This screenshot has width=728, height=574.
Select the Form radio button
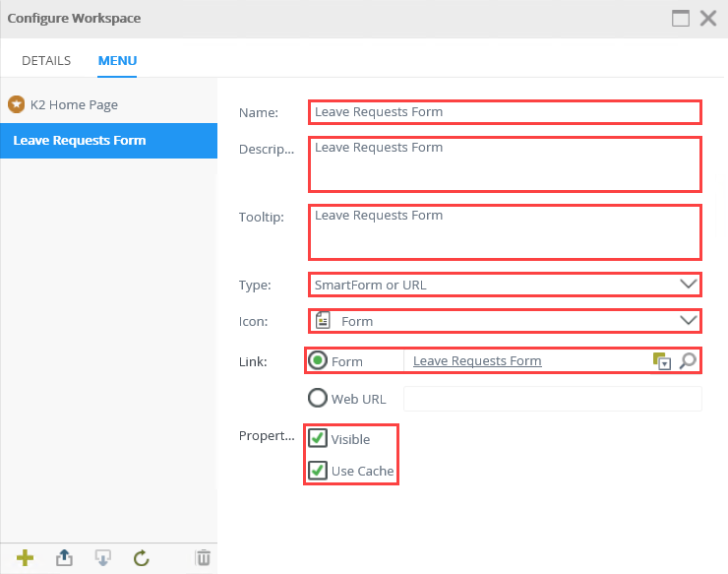(318, 360)
